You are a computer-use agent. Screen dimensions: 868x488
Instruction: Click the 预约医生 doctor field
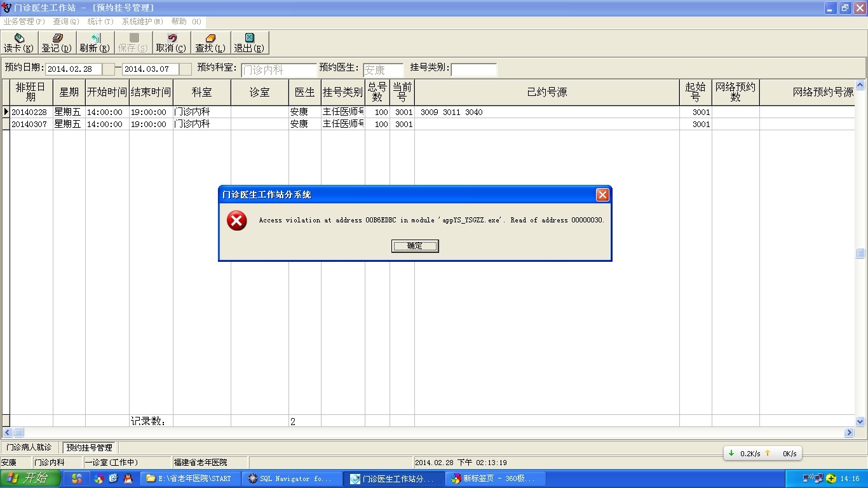pyautogui.click(x=383, y=70)
